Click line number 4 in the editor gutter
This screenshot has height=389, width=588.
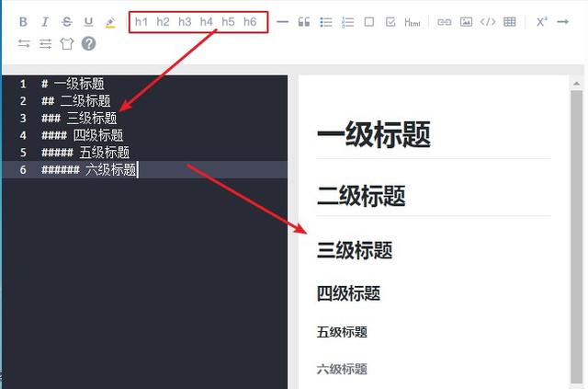pyautogui.click(x=23, y=135)
